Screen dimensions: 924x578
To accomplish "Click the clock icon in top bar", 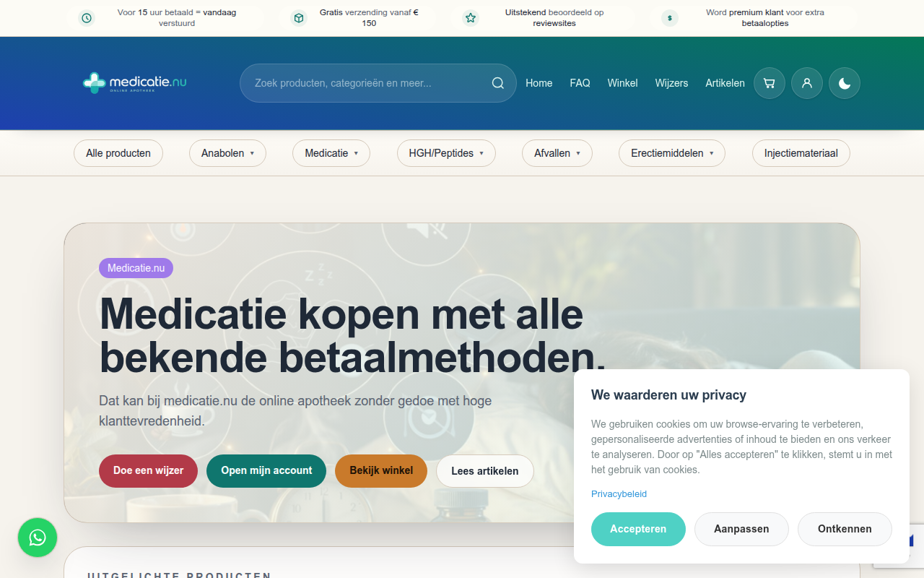I will (87, 18).
